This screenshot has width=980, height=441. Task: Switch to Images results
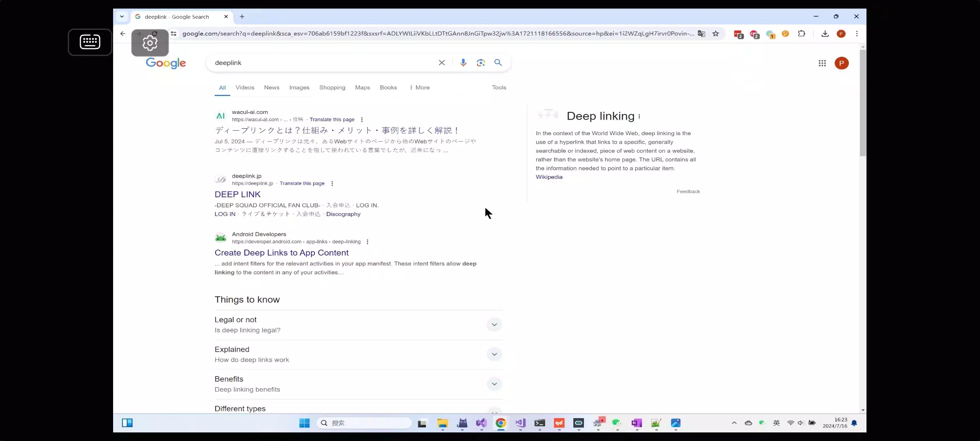[299, 88]
